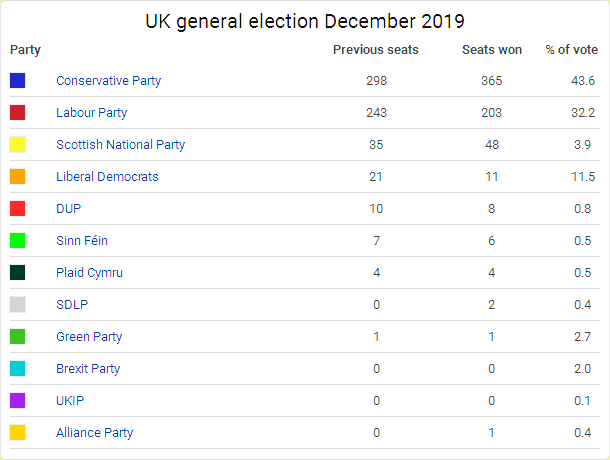Image resolution: width=610 pixels, height=460 pixels.
Task: Open the Labour Party link
Action: pos(91,112)
